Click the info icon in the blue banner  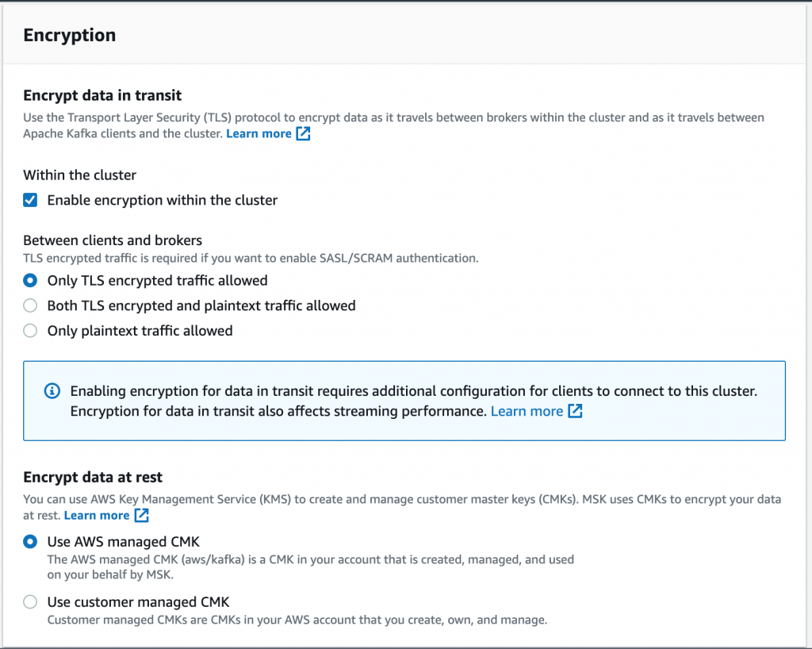(x=52, y=391)
